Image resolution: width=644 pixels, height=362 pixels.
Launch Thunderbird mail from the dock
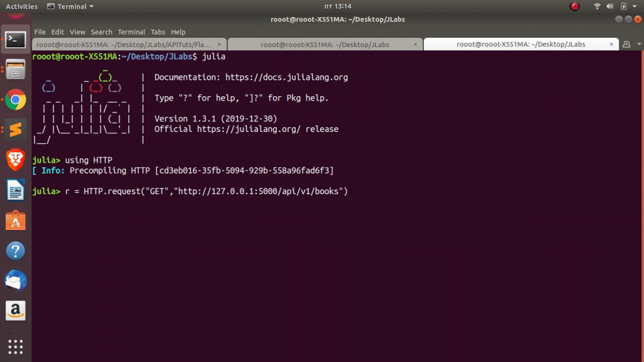tap(16, 281)
